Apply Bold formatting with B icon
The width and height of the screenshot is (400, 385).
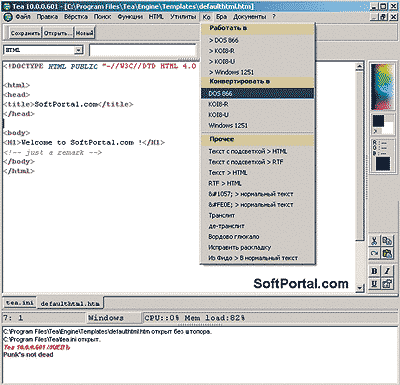375,271
